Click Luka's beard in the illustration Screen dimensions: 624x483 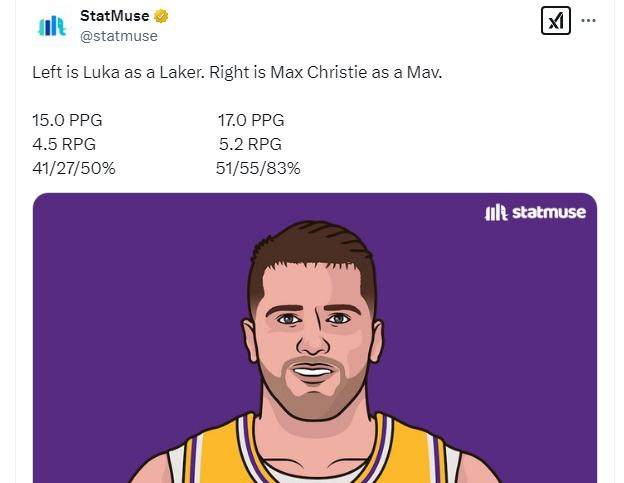(x=312, y=400)
